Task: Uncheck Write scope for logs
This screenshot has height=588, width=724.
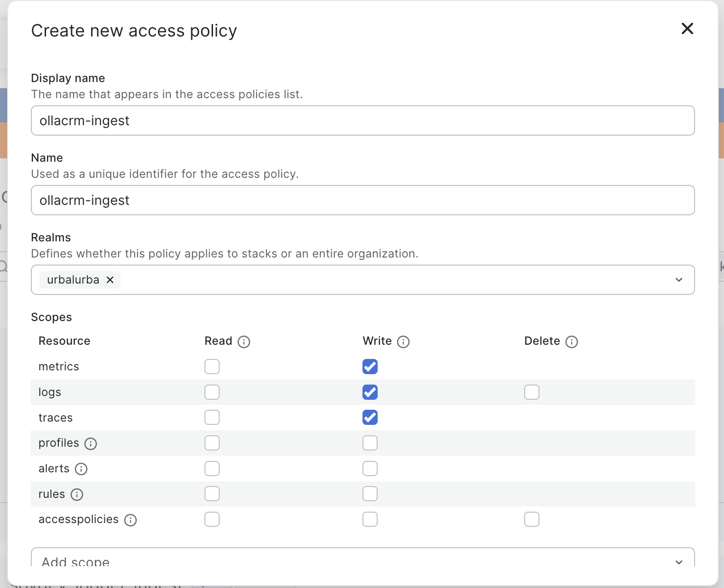Action: (x=370, y=392)
